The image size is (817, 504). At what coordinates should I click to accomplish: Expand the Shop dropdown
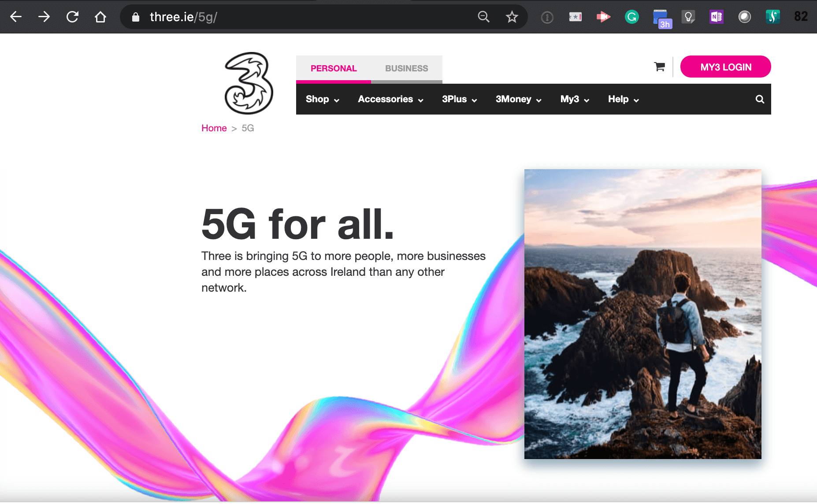(x=322, y=99)
